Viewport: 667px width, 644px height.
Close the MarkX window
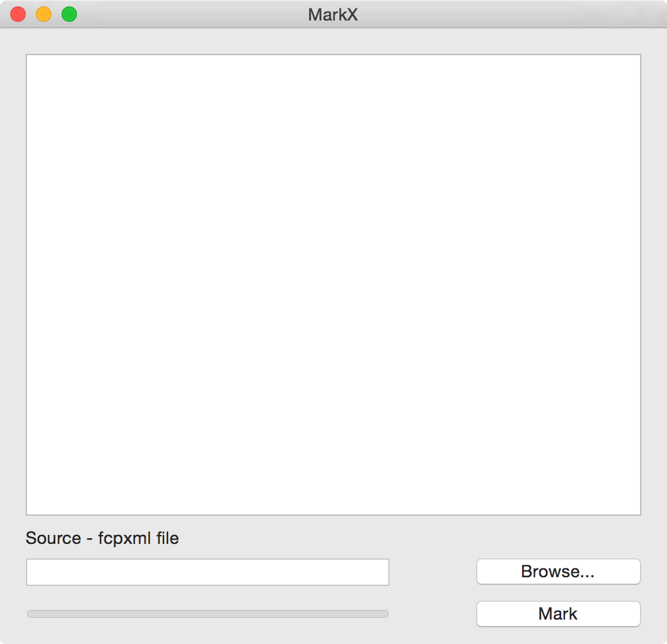pyautogui.click(x=18, y=14)
